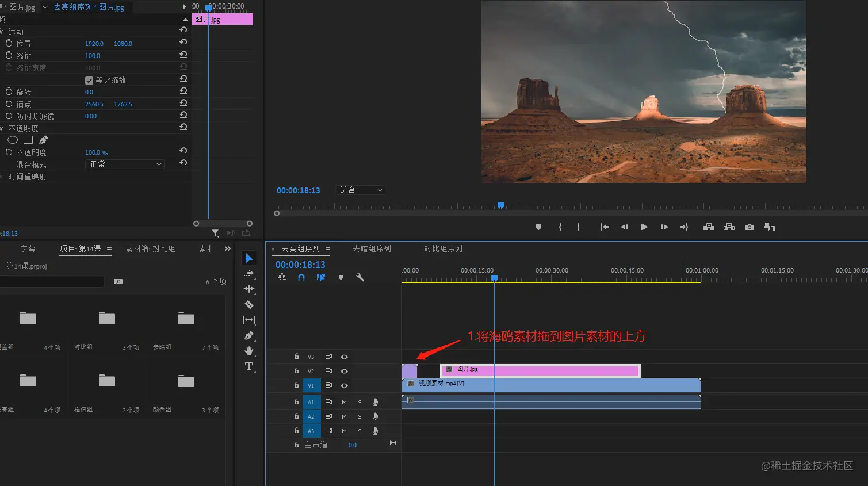Viewport: 868px width, 486px height.
Task: Create 4-point polygon mask
Action: point(28,140)
